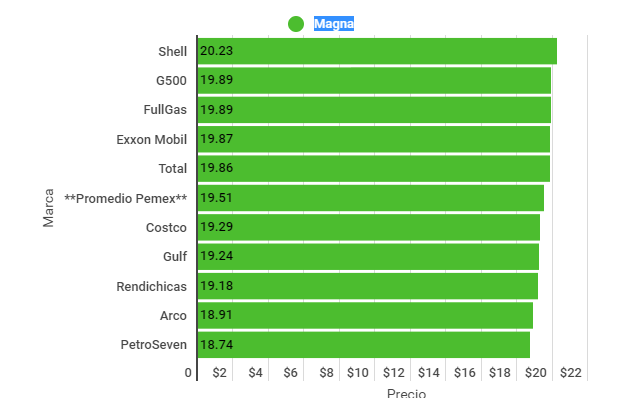The height and width of the screenshot is (398, 627).
Task: Click the Rendichicas 19.18 bar
Action: tap(368, 286)
